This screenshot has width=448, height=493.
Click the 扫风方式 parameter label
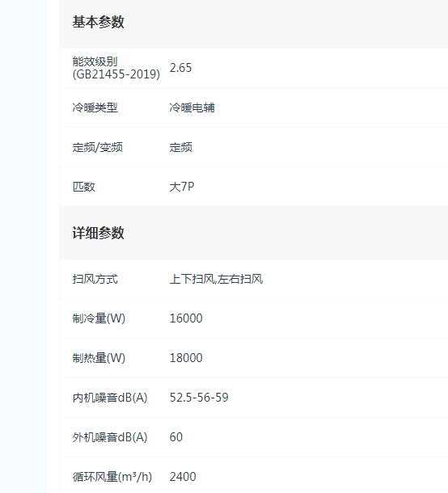(x=95, y=279)
